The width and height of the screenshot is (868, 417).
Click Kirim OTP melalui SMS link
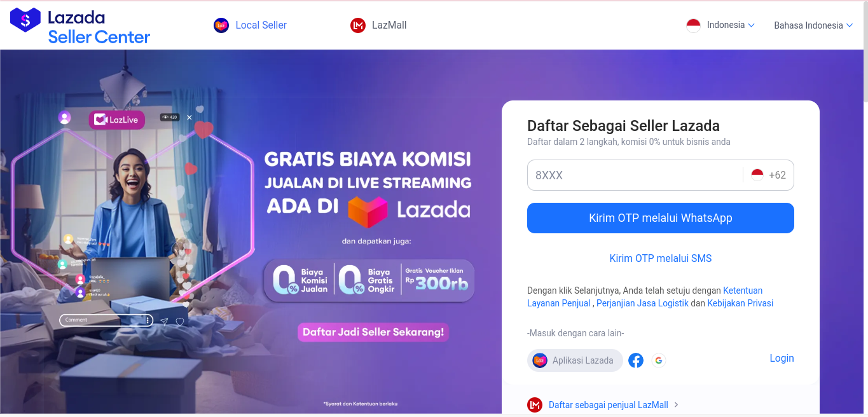pyautogui.click(x=661, y=258)
